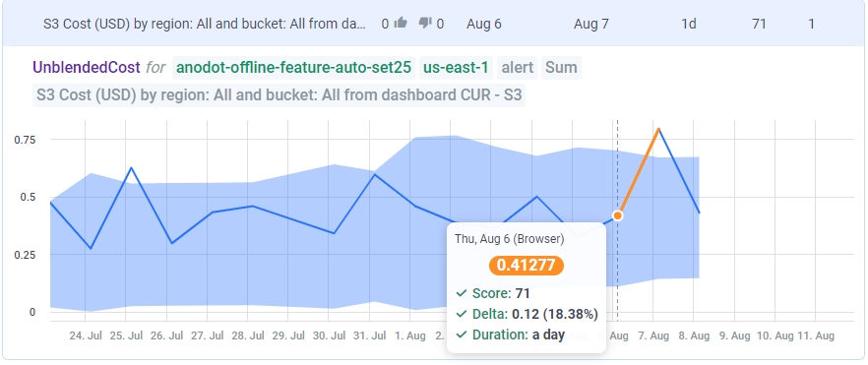868x365 pixels.
Task: Select the alert row title text
Action: click(x=205, y=24)
